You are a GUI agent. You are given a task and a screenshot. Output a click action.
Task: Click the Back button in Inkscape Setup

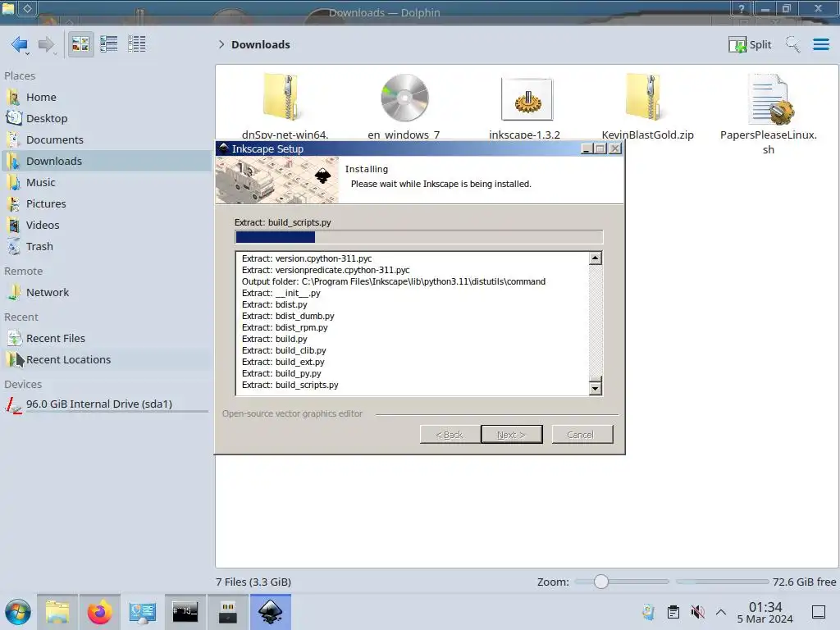pos(450,435)
